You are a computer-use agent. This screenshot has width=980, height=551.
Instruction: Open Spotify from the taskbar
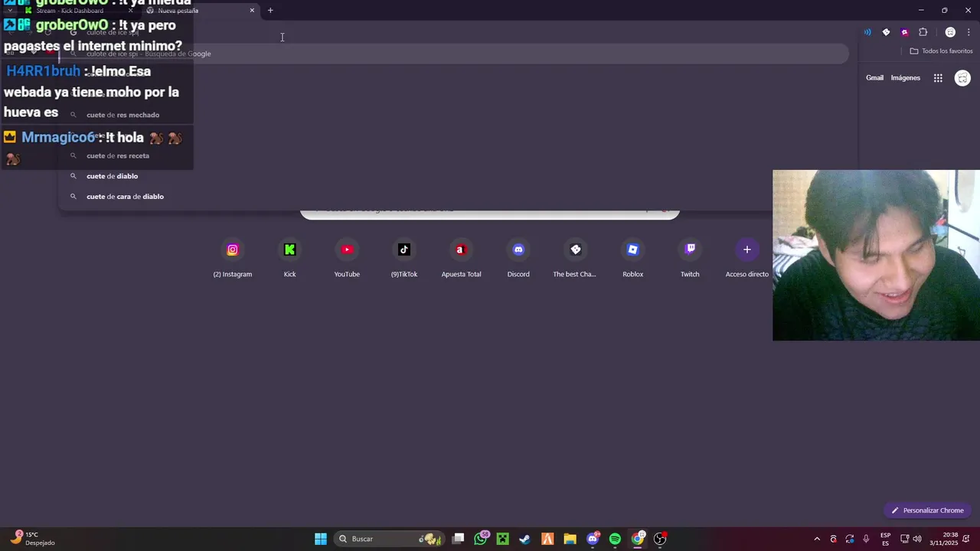(x=615, y=539)
